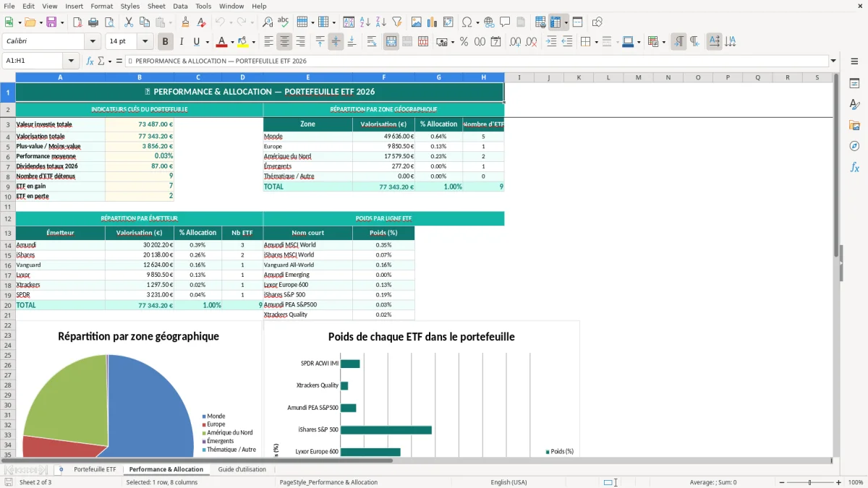
Task: Click the zoom out minus button
Action: [x=780, y=482]
